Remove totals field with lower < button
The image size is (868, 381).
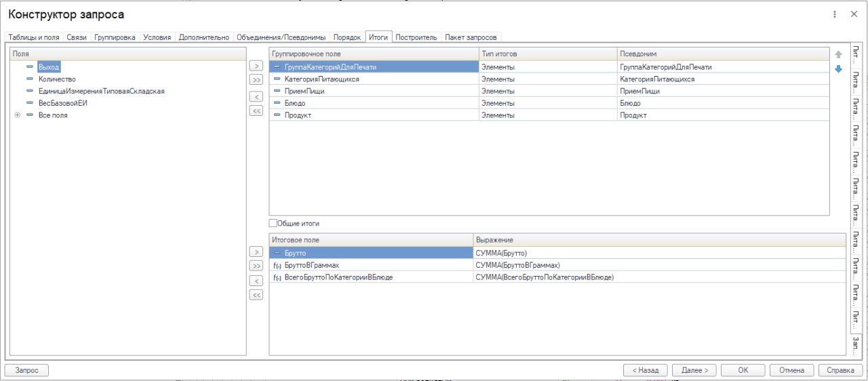(256, 281)
